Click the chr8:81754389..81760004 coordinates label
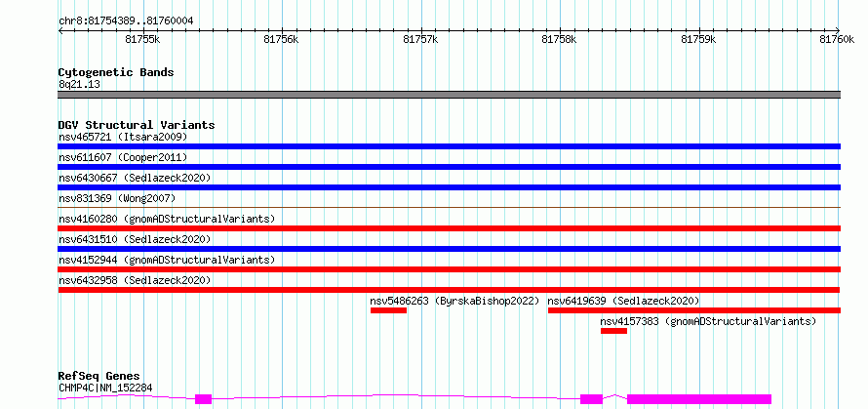Screen dimensions: 868x409 tap(126, 21)
